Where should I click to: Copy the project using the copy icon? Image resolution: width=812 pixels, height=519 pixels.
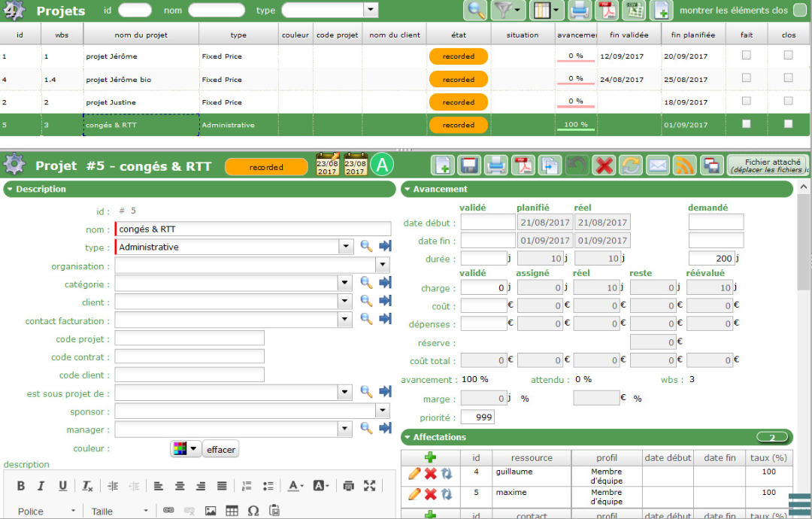click(x=550, y=165)
